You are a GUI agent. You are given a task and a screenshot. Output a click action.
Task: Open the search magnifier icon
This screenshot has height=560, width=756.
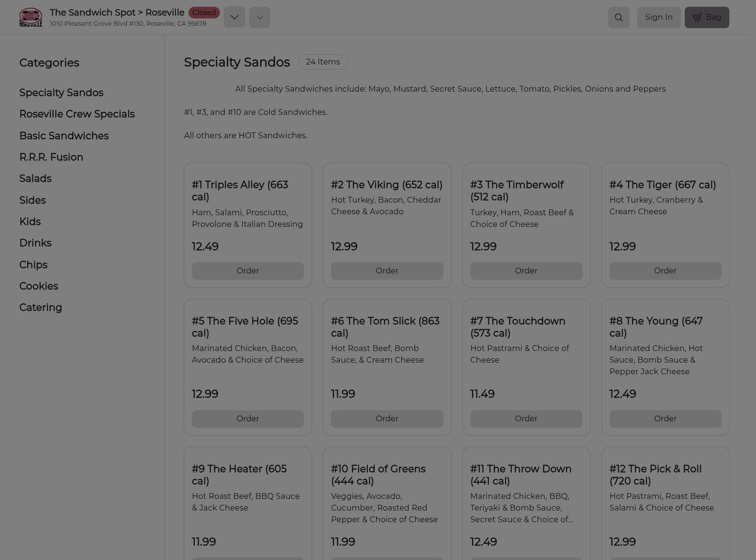(618, 17)
